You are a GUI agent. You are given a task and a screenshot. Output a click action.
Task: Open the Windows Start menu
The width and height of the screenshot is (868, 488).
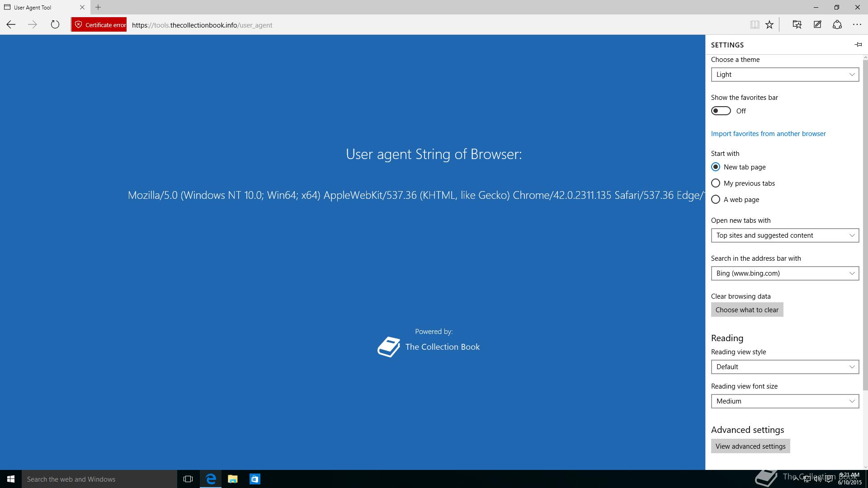(x=11, y=479)
